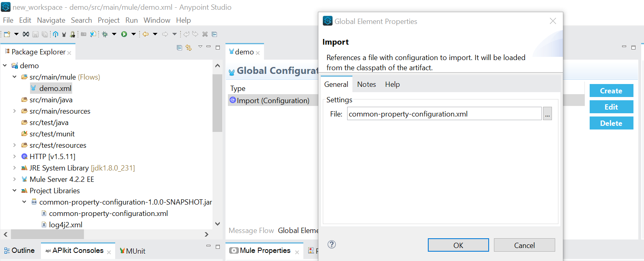
Task: Select demo.xml in the Package Explorer
Action: click(55, 88)
